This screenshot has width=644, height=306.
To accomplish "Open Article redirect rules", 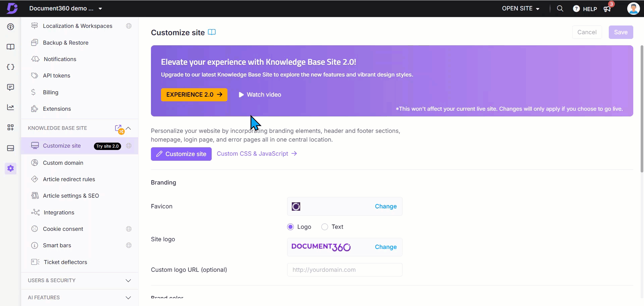I will (x=69, y=179).
